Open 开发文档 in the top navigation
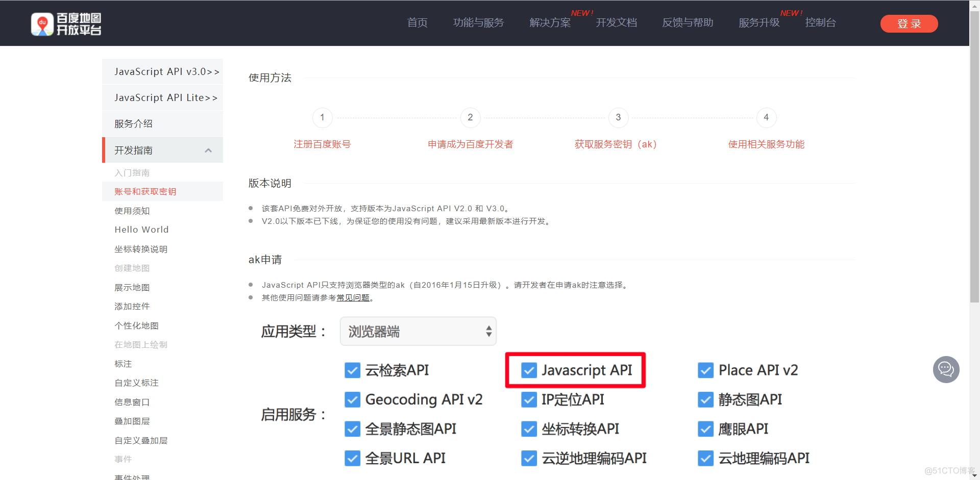 click(616, 23)
